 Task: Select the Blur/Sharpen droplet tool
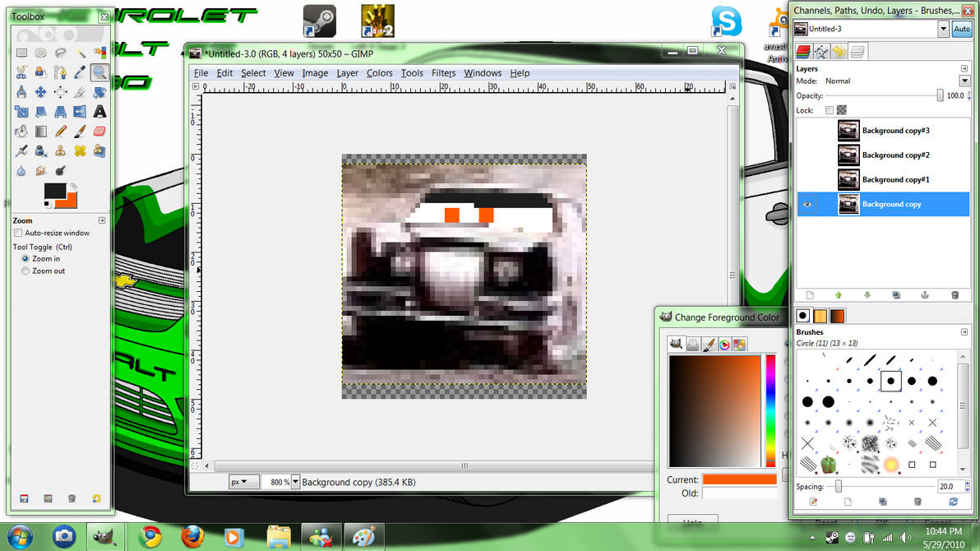21,171
